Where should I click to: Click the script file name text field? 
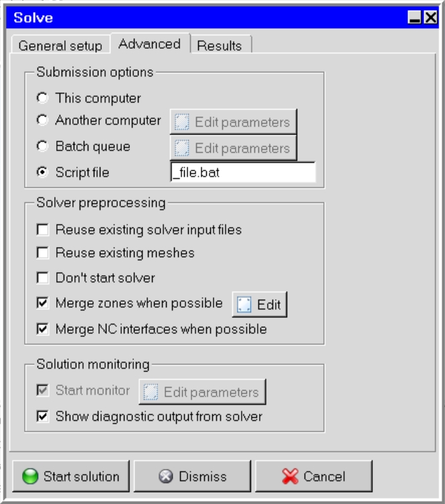pos(243,173)
